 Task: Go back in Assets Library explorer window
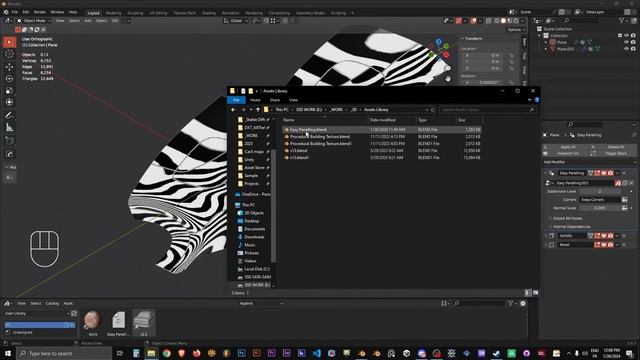[233, 110]
